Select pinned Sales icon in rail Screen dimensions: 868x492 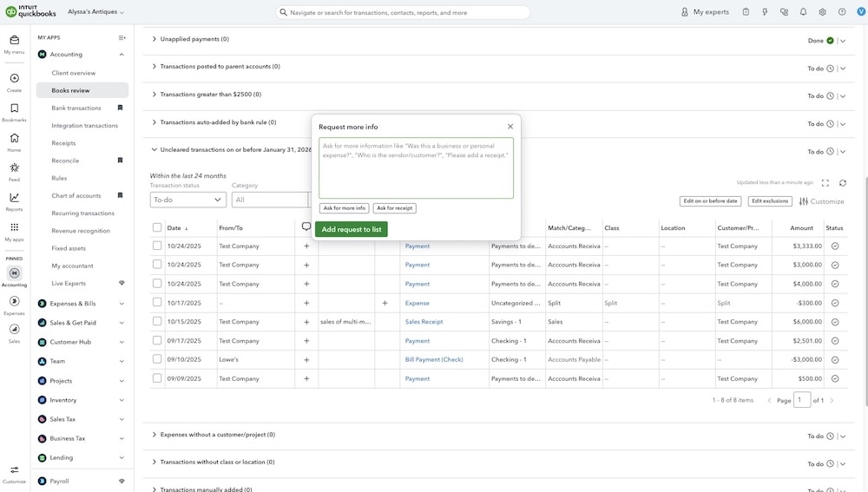(15, 329)
